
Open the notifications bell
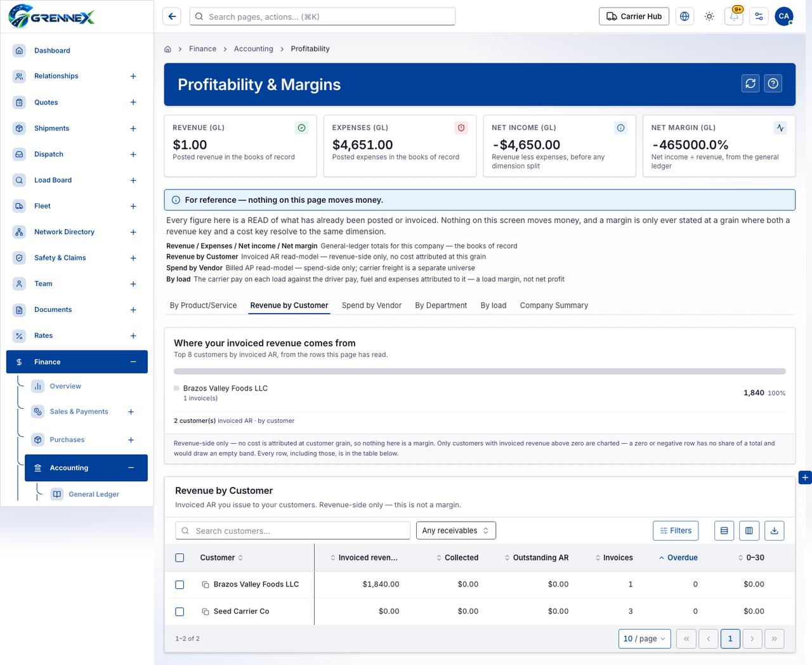(x=734, y=16)
